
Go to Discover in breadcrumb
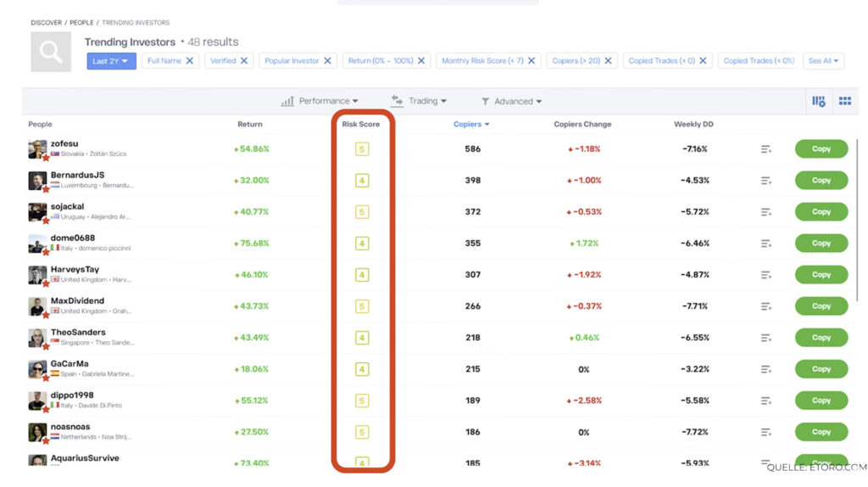tap(46, 23)
